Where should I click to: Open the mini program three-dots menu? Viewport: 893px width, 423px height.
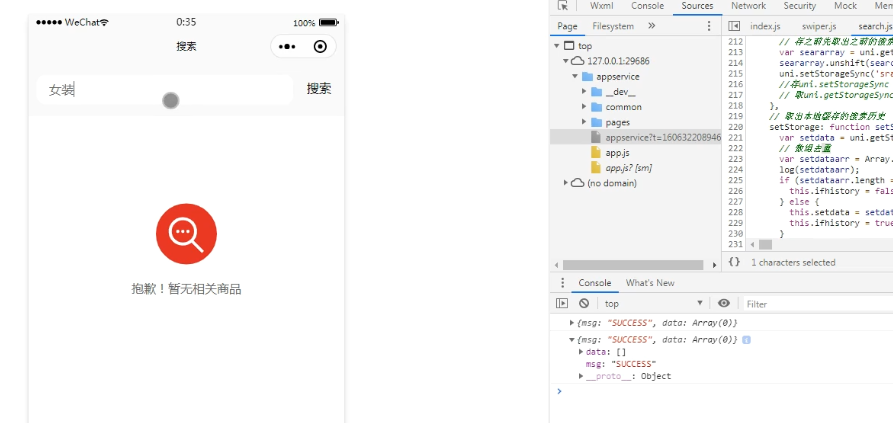tap(287, 47)
